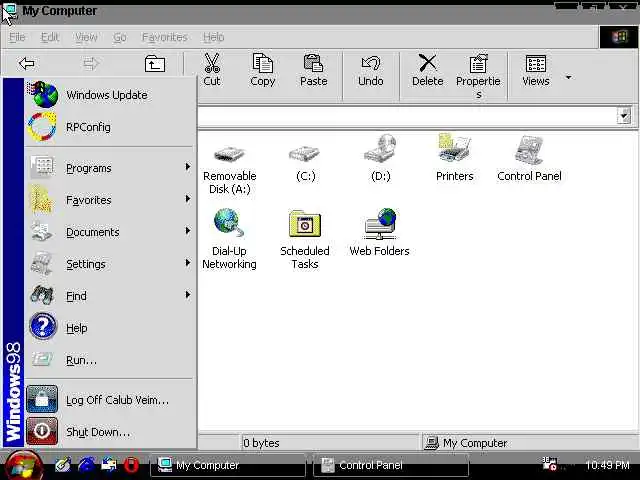The height and width of the screenshot is (480, 640).
Task: Open the Help menu in the menu bar
Action: click(x=213, y=37)
